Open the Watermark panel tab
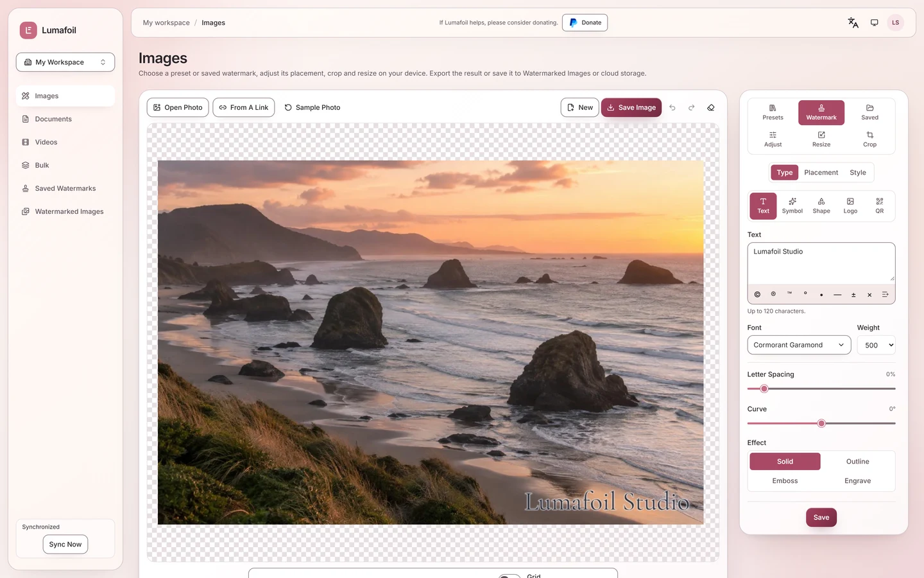Image resolution: width=924 pixels, height=578 pixels. point(821,112)
